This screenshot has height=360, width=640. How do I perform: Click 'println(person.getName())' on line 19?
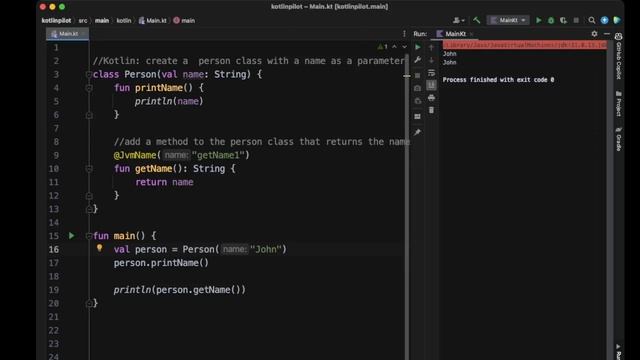tap(180, 290)
